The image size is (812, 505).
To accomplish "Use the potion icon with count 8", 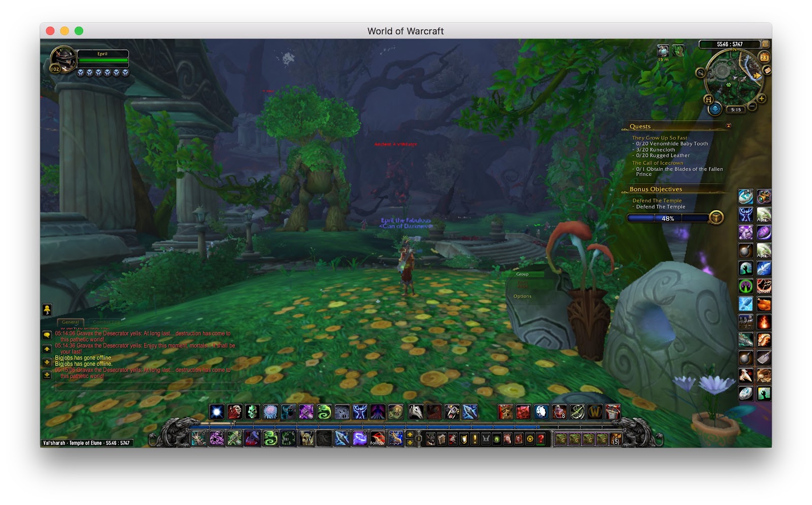I will [559, 412].
